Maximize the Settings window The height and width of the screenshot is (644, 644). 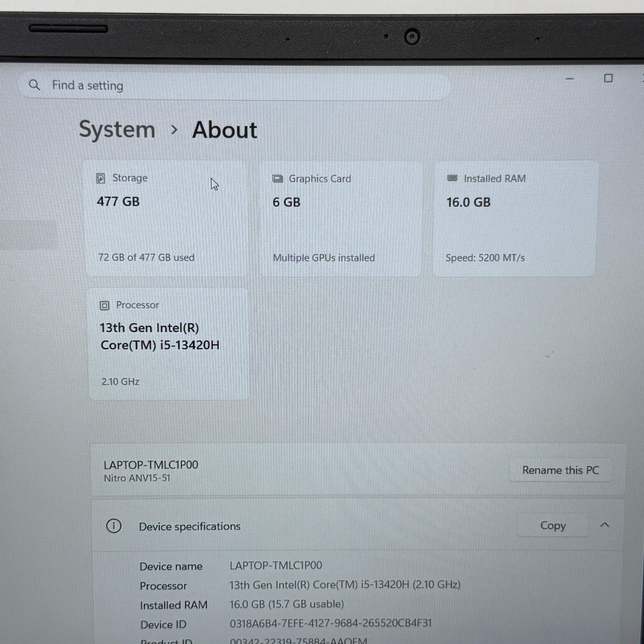608,78
